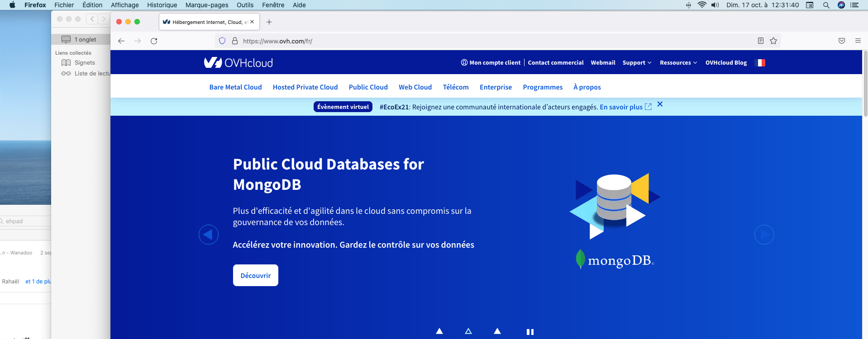Follow the En savoir plus link
Viewport: 868px width, 339px height.
pos(621,107)
